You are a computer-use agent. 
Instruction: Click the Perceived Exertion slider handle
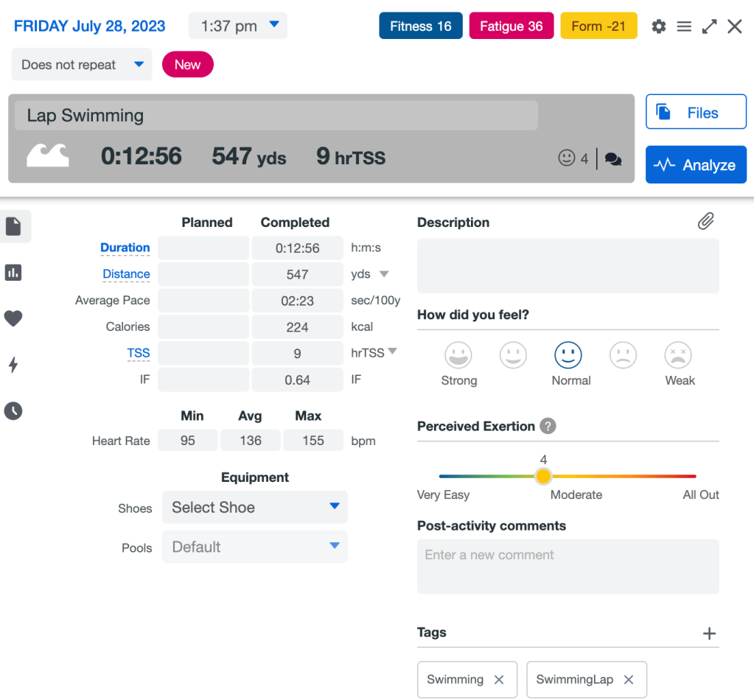tap(543, 477)
